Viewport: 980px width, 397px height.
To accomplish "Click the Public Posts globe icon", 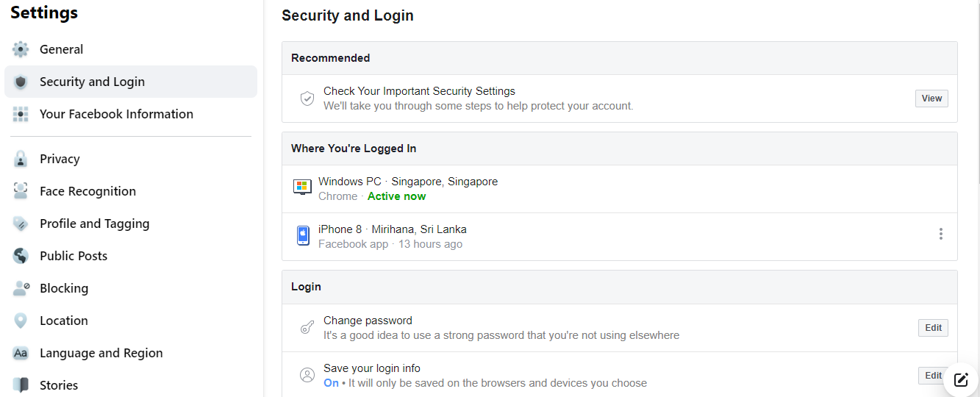I will point(21,256).
